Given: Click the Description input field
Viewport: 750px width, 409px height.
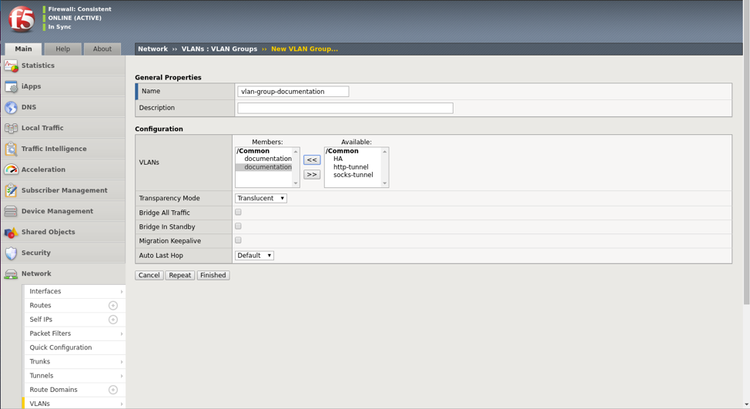Looking at the screenshot, I should [345, 108].
